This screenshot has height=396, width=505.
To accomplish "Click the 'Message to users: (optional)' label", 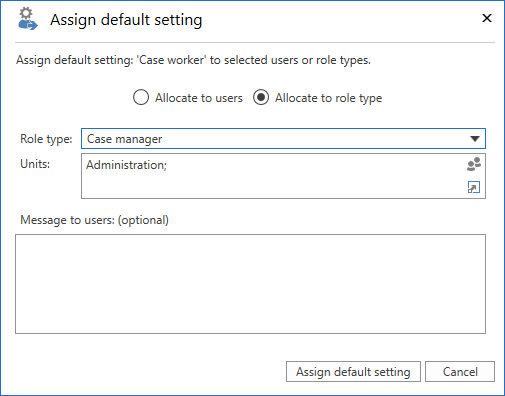I will [x=94, y=220].
